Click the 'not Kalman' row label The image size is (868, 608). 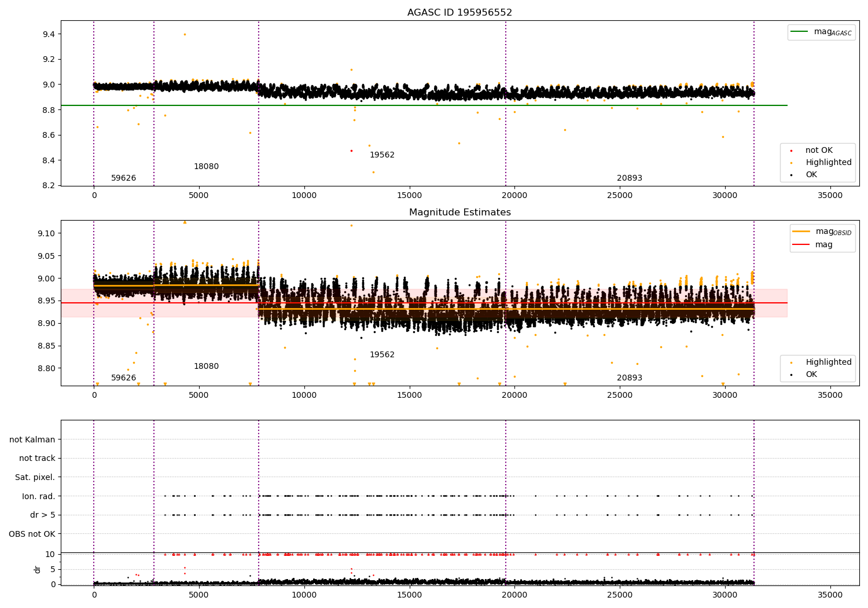click(32, 439)
